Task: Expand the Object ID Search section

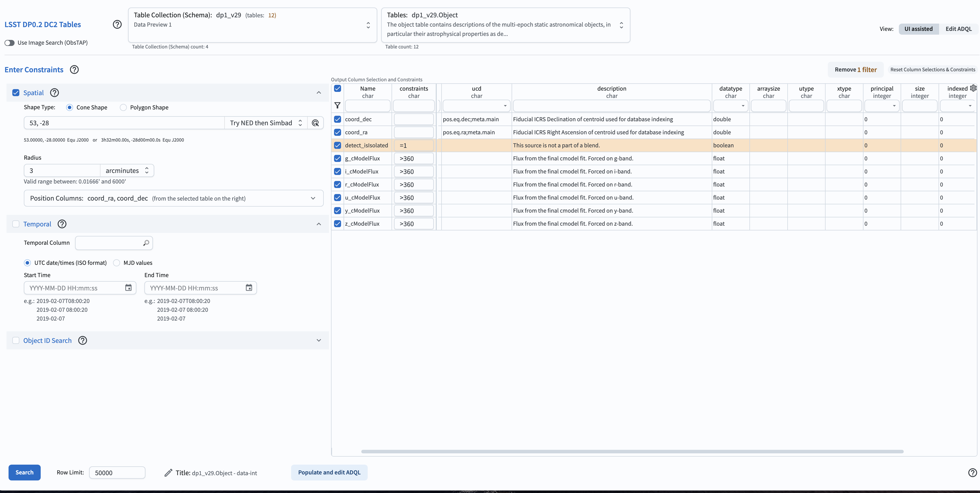Action: coord(319,341)
